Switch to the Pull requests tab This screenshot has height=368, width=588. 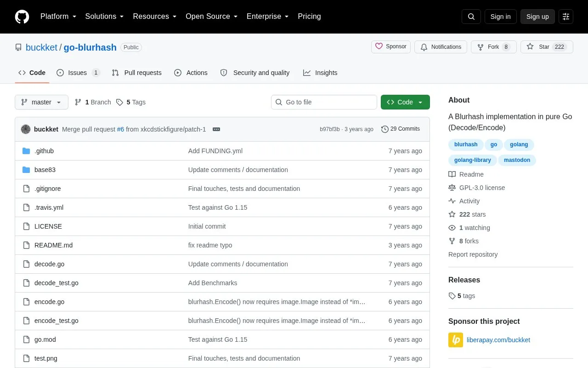pyautogui.click(x=137, y=73)
